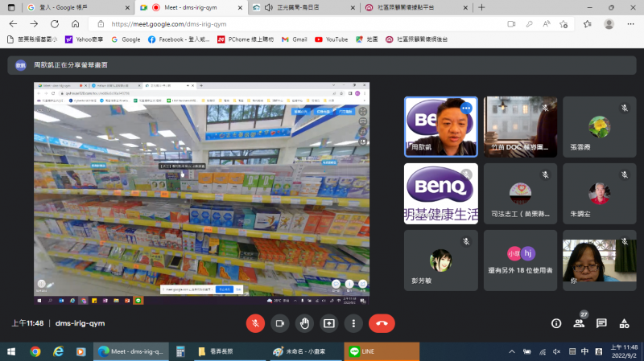This screenshot has height=361, width=644.
Task: Show the participants list with 27 badge
Action: (x=579, y=323)
